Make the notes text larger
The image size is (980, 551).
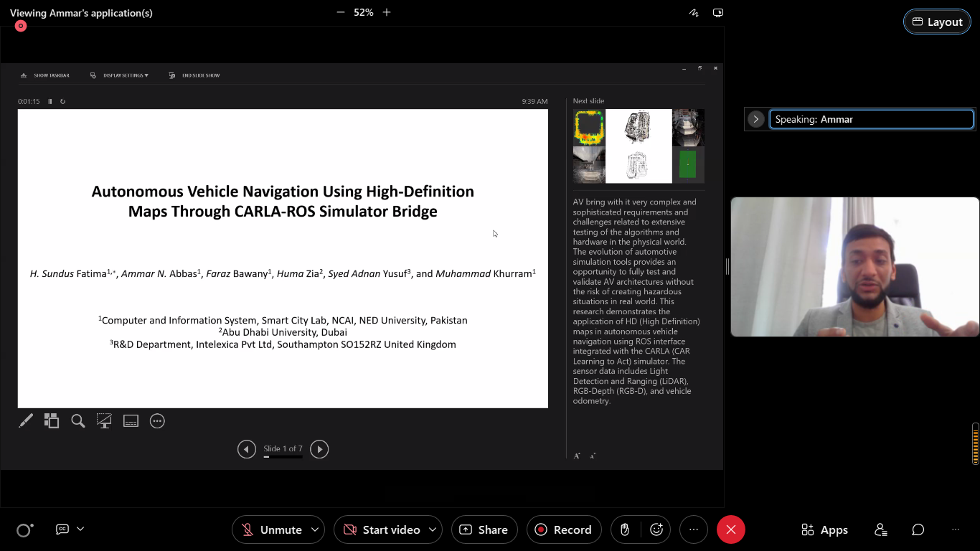pyautogui.click(x=577, y=456)
